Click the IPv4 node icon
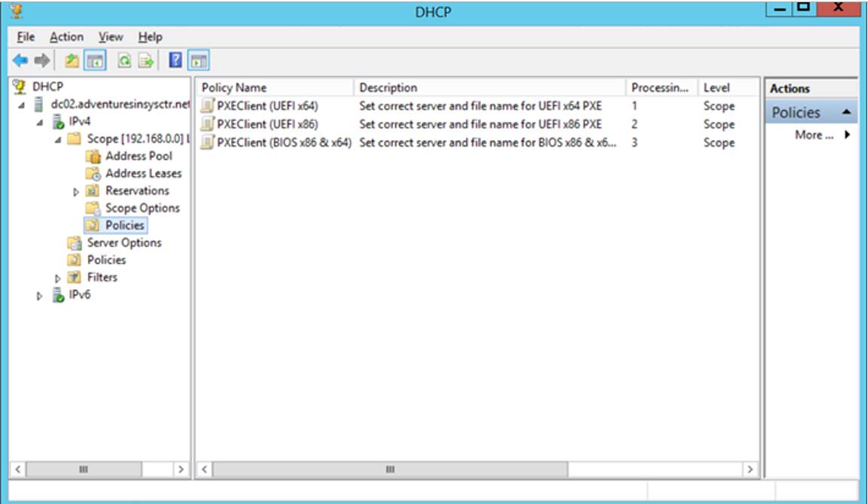 (58, 122)
